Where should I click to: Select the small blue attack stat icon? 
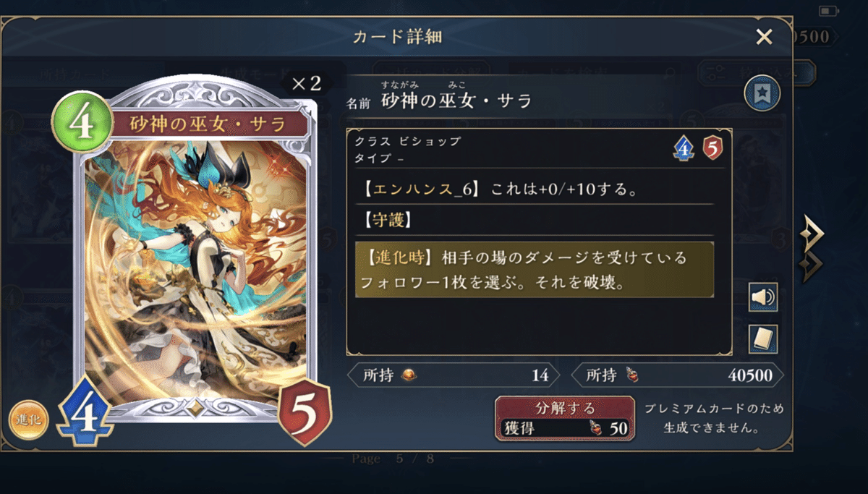682,148
